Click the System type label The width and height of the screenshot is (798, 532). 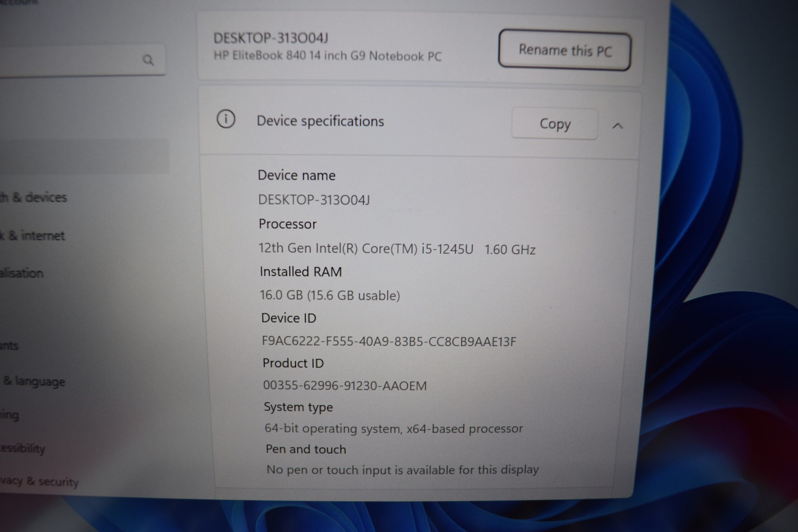(298, 407)
